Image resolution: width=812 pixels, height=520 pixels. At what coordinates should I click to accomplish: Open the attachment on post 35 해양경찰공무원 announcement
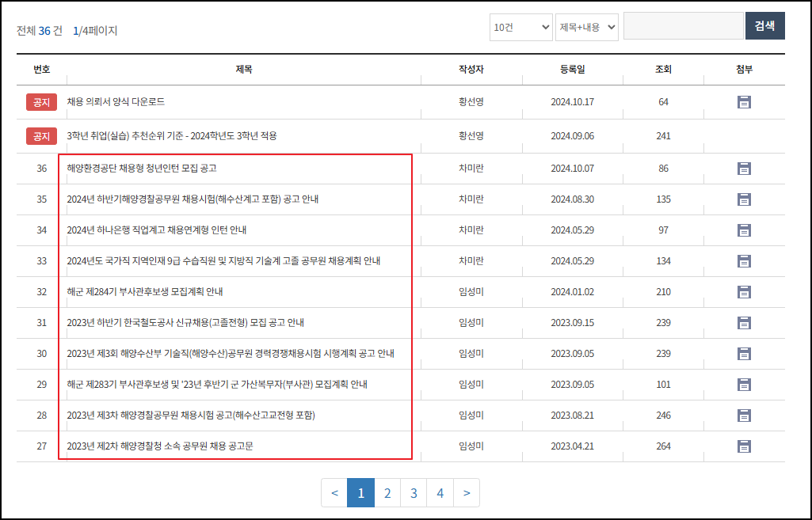coord(743,199)
